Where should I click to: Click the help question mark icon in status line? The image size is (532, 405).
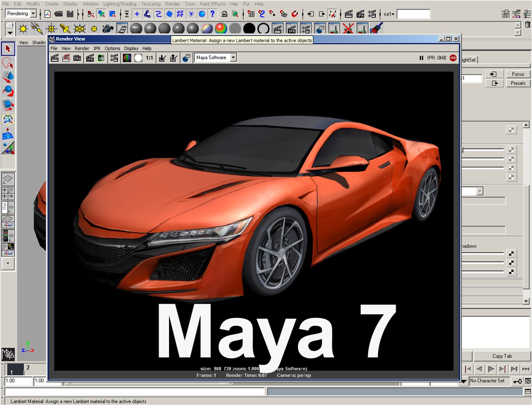pos(212,14)
